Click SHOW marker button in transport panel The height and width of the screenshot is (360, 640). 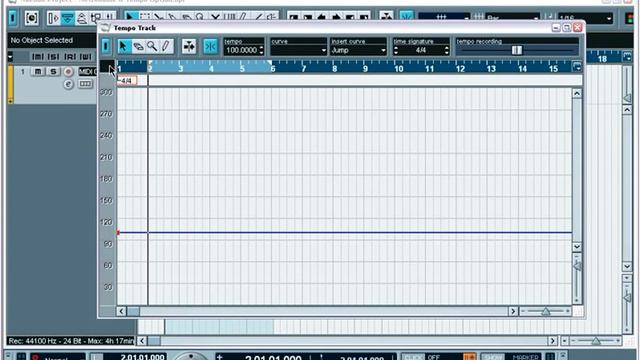[x=492, y=357]
